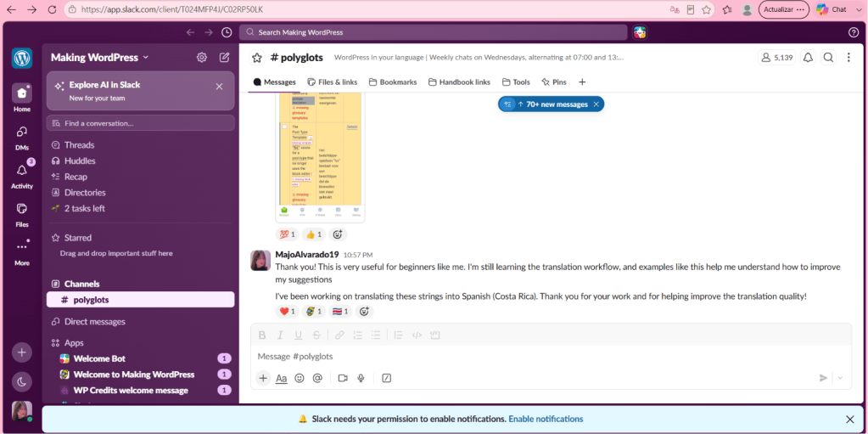Close the Explore AI in Slack banner
The width and height of the screenshot is (868, 434).
(219, 87)
